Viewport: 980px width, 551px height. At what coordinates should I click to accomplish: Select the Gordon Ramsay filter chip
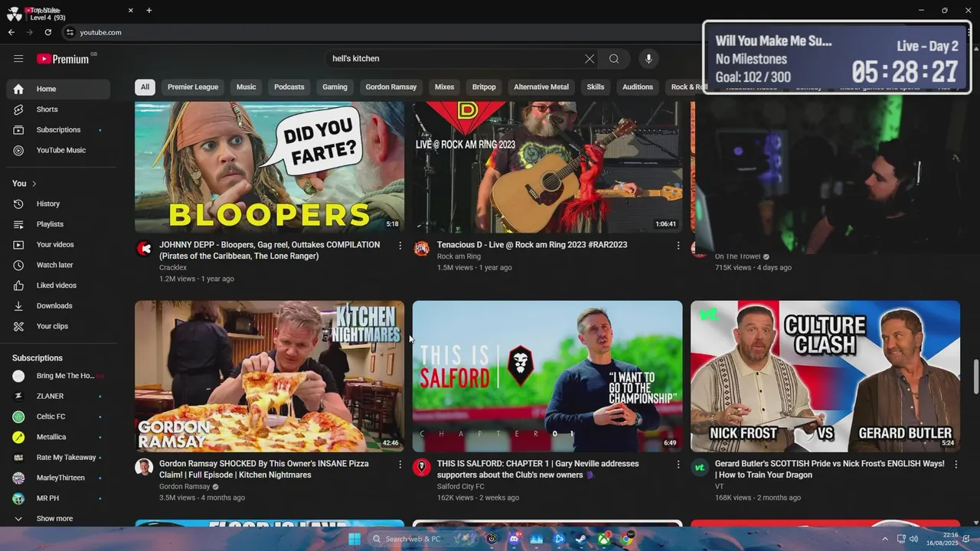click(x=391, y=87)
